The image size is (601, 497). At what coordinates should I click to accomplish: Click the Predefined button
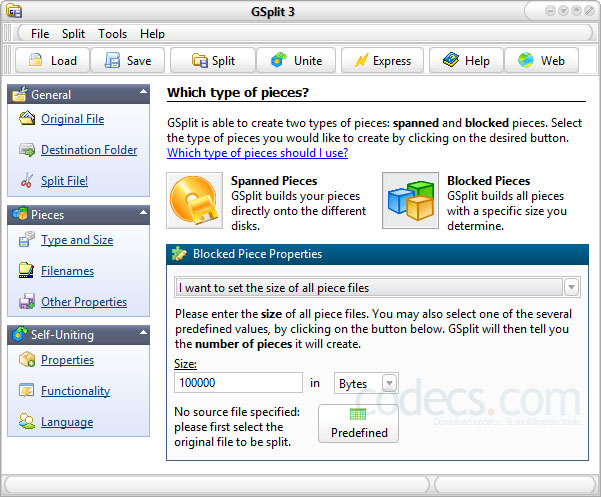click(x=358, y=423)
